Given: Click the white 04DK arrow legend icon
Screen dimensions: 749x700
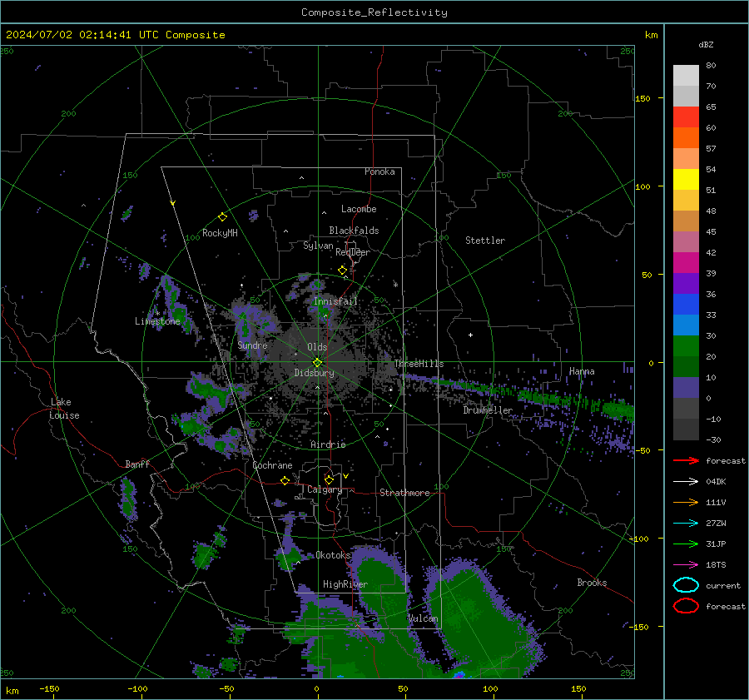Looking at the screenshot, I should coord(686,481).
